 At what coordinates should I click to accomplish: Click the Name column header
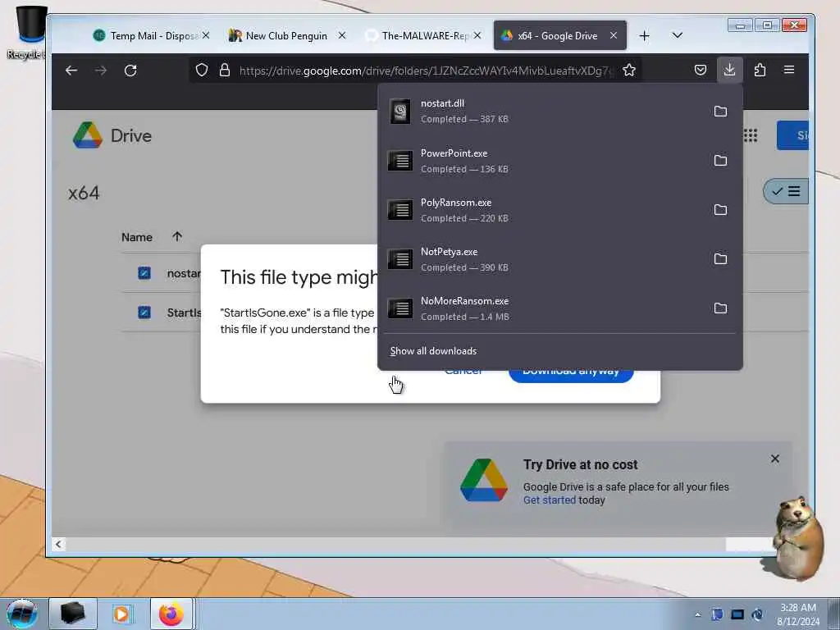point(137,237)
